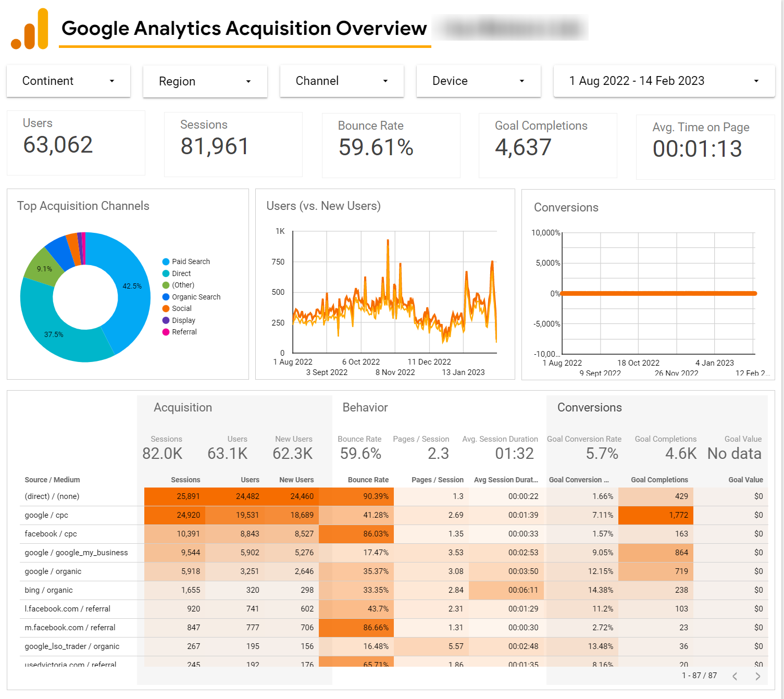The image size is (784, 699).
Task: Click the 864 Goal Completions cell
Action: pyautogui.click(x=656, y=553)
